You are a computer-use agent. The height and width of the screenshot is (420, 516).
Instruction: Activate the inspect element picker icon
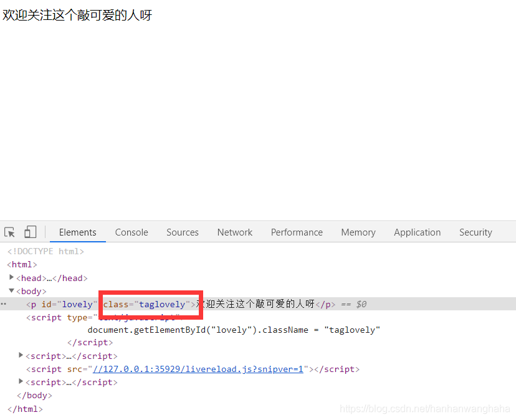coord(9,232)
